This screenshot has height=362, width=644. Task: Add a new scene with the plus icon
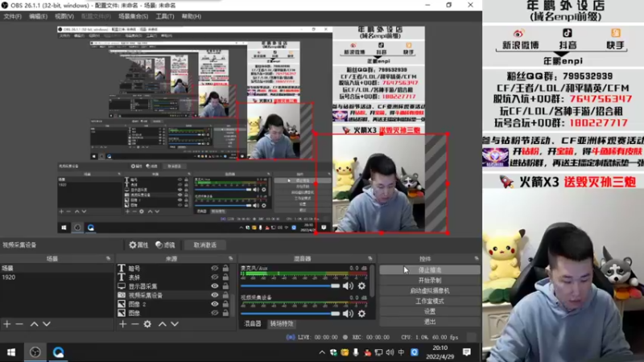click(7, 324)
